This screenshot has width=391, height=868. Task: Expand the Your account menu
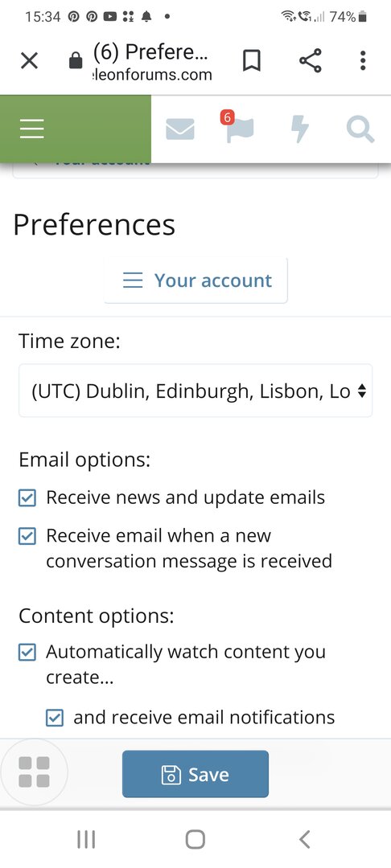[x=195, y=280]
